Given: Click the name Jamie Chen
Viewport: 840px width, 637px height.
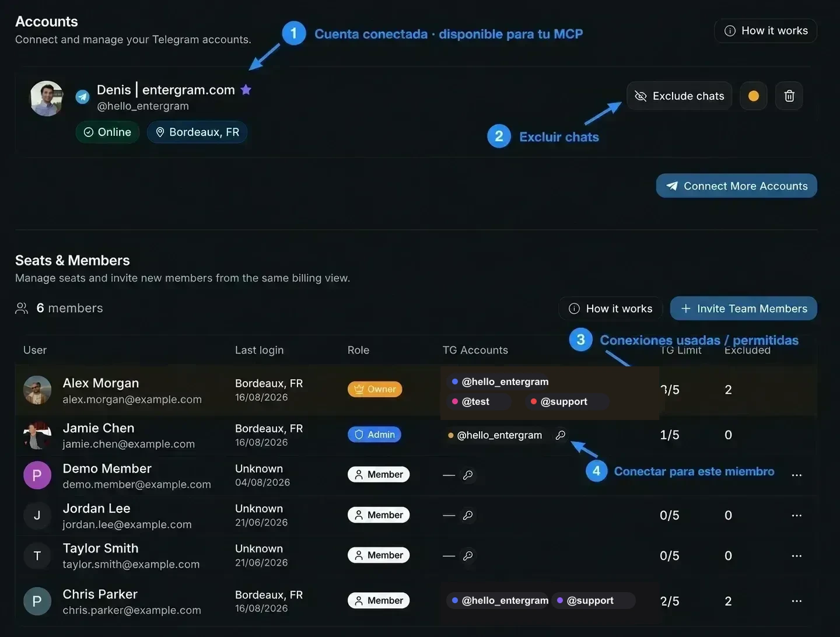Looking at the screenshot, I should click(x=99, y=428).
